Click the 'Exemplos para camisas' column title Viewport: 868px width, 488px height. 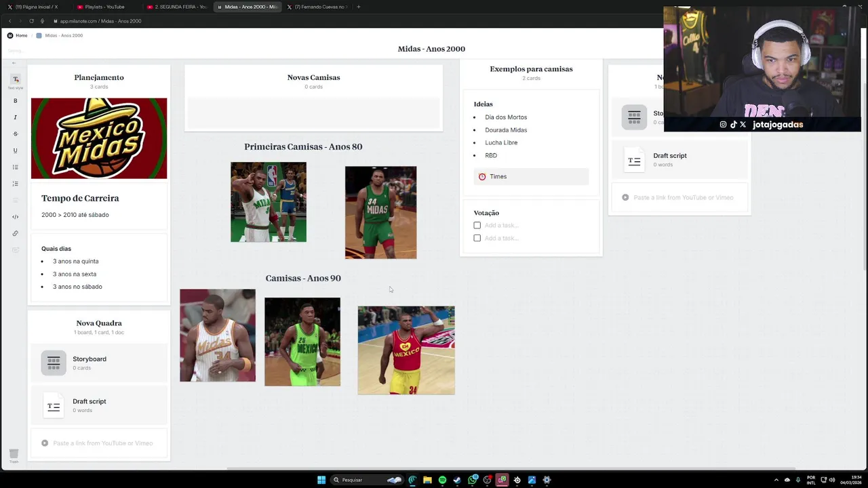point(531,68)
